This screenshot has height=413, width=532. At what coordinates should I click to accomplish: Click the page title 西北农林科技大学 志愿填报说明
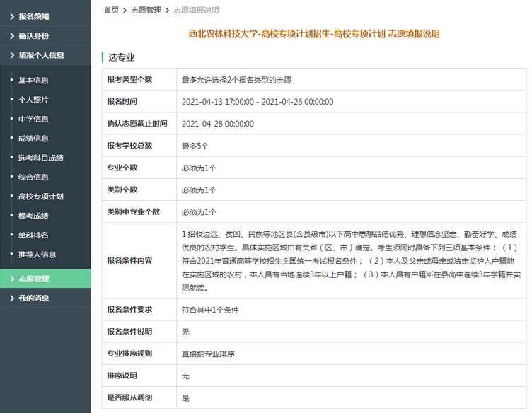tap(314, 34)
